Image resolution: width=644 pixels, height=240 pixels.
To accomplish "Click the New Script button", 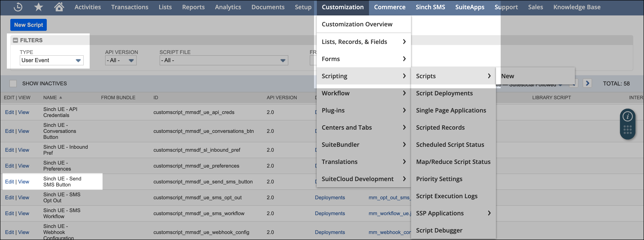I will click(x=28, y=25).
